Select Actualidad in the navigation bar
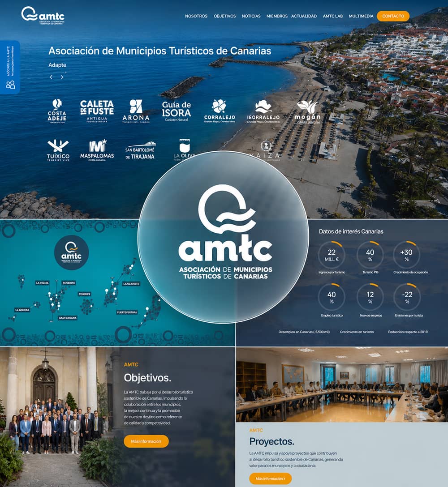The height and width of the screenshot is (487, 448). [x=304, y=16]
